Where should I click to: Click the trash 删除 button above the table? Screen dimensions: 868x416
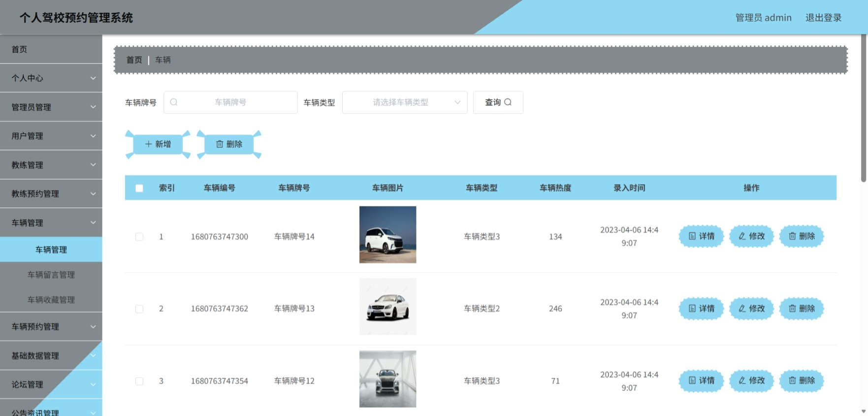[x=229, y=144]
